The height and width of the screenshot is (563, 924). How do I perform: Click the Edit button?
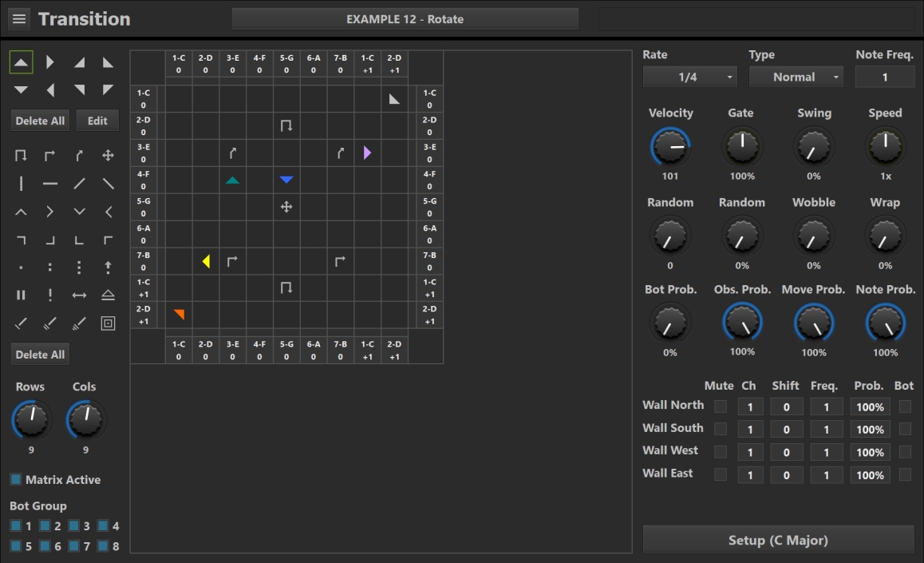97,121
